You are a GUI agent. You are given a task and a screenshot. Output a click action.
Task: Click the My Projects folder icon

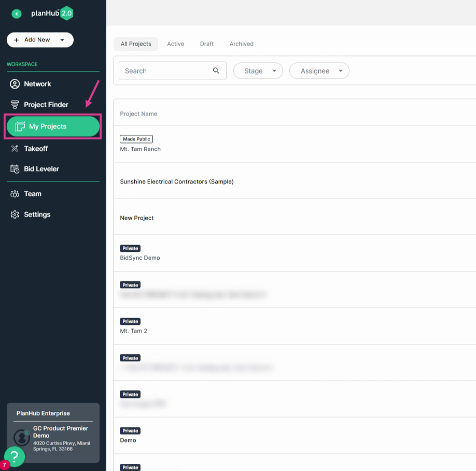20,126
